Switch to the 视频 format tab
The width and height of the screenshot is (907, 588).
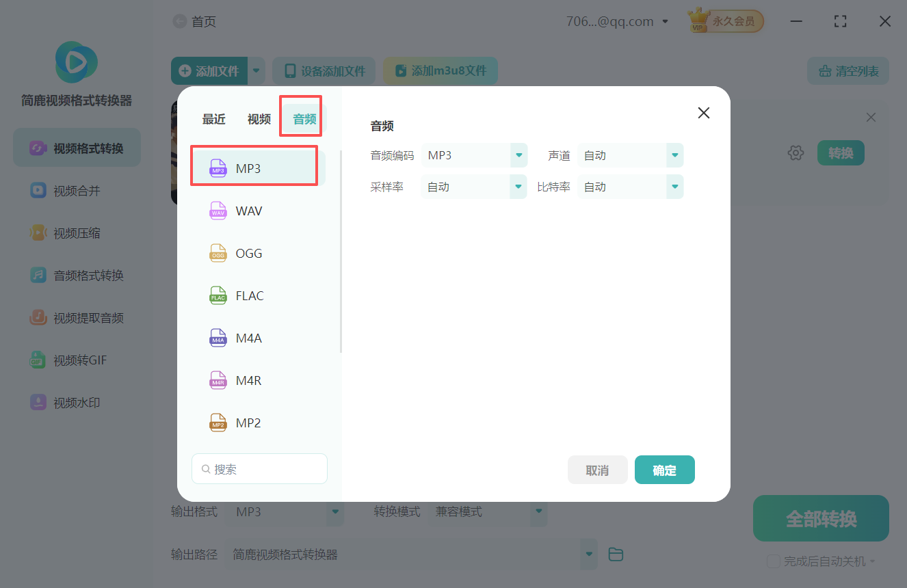coord(259,118)
